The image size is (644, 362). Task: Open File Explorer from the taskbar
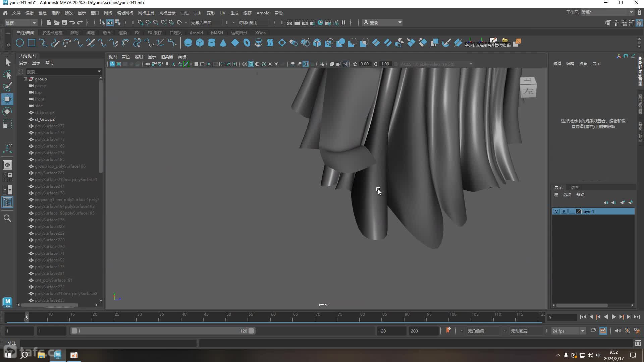[41, 355]
